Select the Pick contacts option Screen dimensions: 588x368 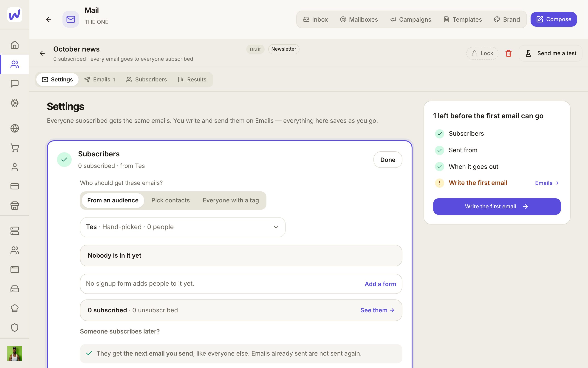click(x=170, y=200)
